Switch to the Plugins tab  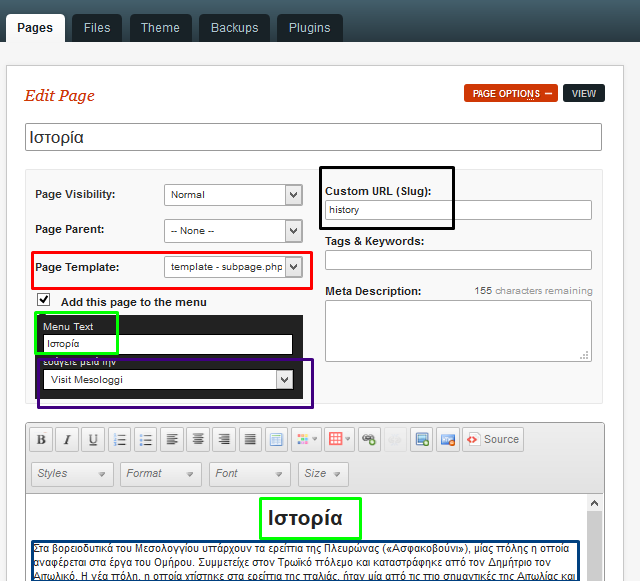pos(309,28)
